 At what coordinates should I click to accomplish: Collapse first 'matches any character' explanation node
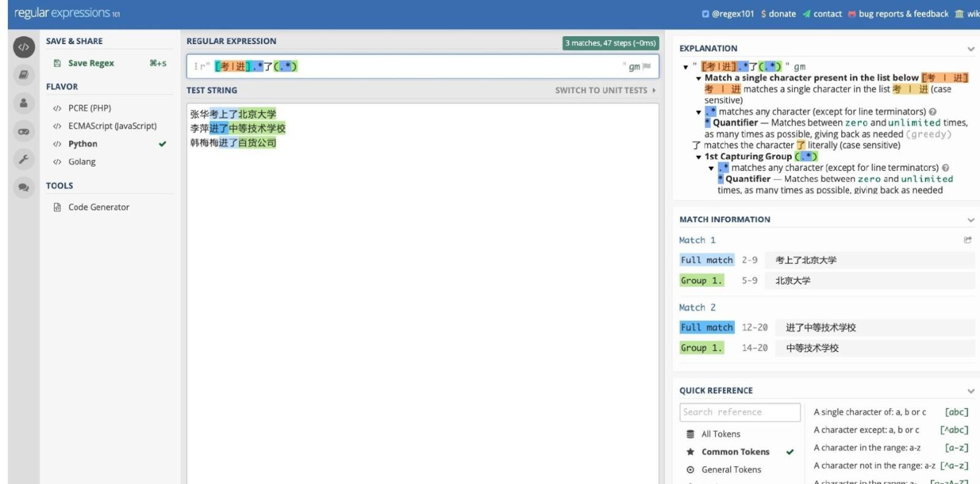click(698, 112)
